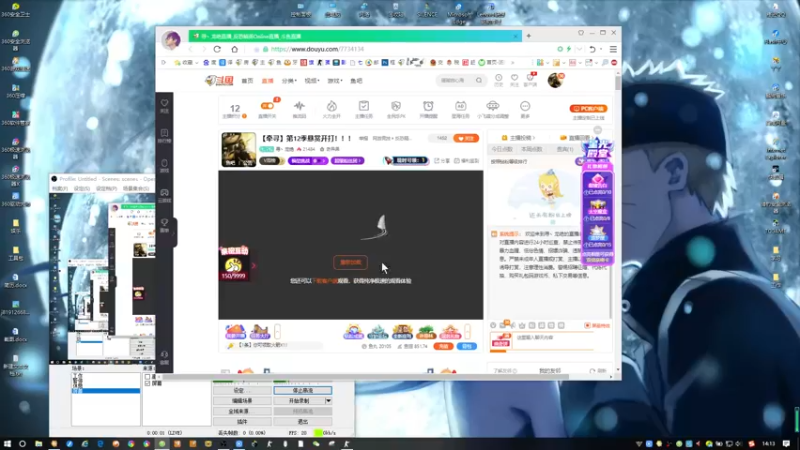Open the alarm clock reminder icon
The image size is (800, 450).
(x=428, y=106)
